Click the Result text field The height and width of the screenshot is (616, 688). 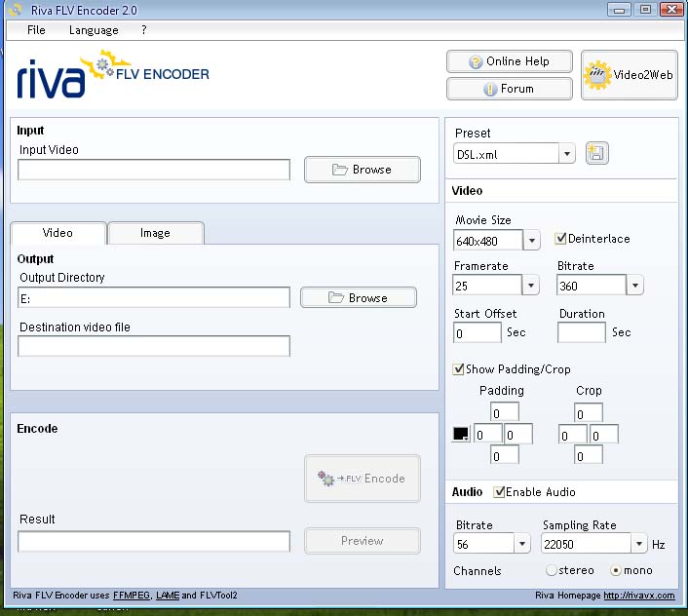pos(154,541)
